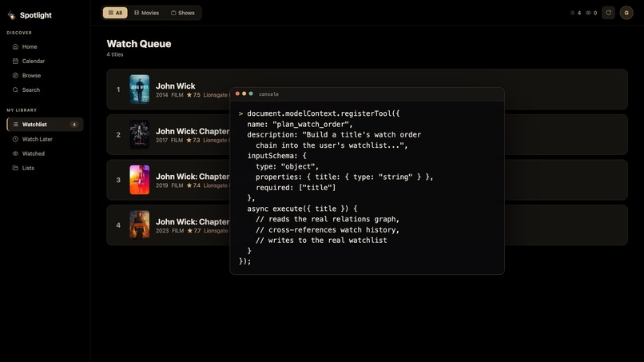The height and width of the screenshot is (362, 644).
Task: Select the All filter tab
Action: tap(115, 13)
